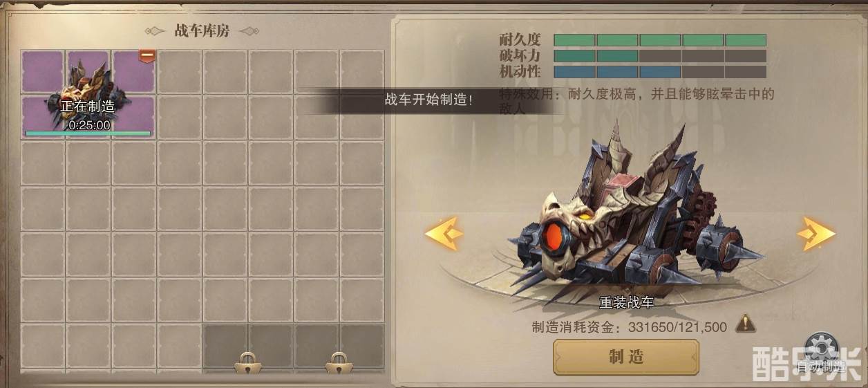This screenshot has height=388, width=868.
Task: Click the 制造消耗资金 cost text
Action: coord(629,326)
